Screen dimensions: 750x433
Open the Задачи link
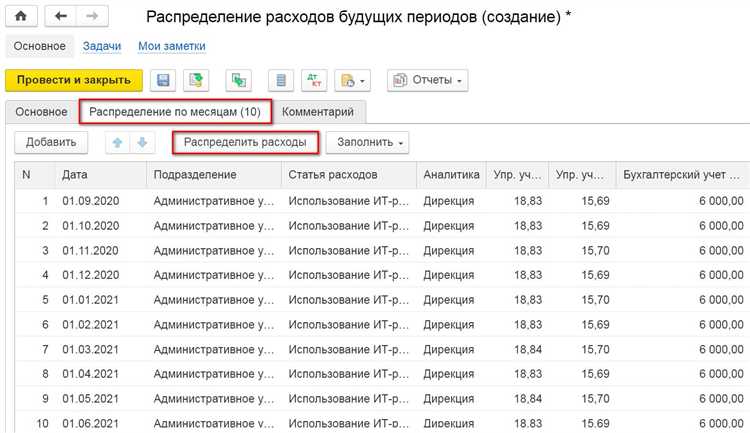(x=102, y=46)
